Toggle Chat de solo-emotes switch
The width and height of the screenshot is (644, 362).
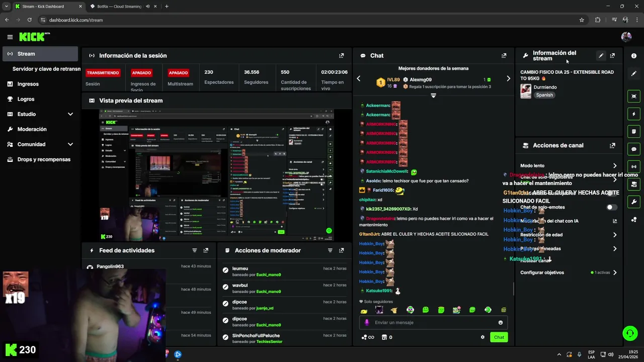(611, 207)
